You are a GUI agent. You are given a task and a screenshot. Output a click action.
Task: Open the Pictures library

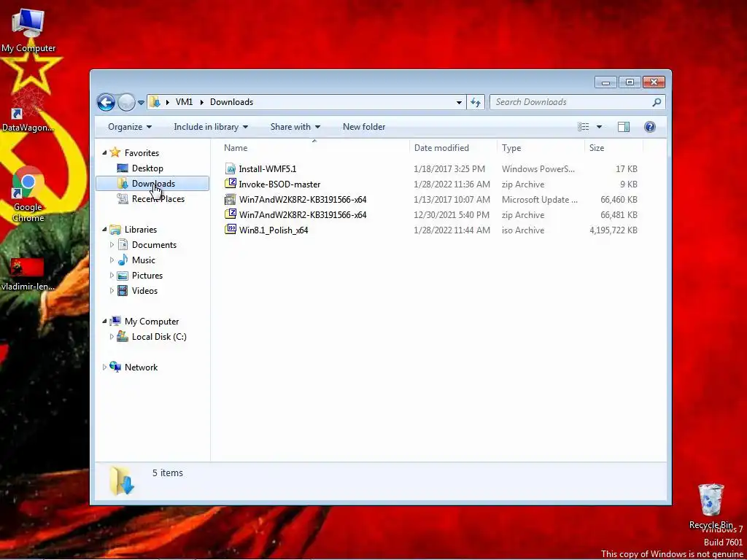pos(147,275)
